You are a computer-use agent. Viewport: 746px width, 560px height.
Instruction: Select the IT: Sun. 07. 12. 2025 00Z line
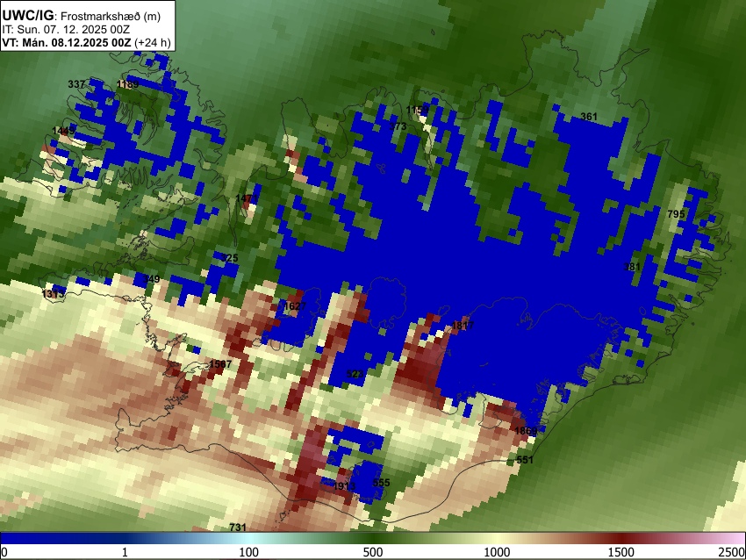[66, 30]
